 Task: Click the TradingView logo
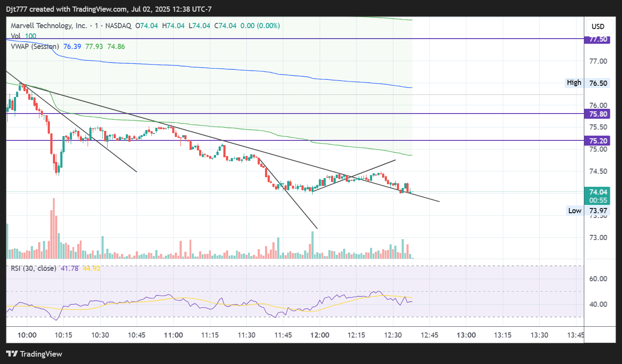(x=34, y=354)
